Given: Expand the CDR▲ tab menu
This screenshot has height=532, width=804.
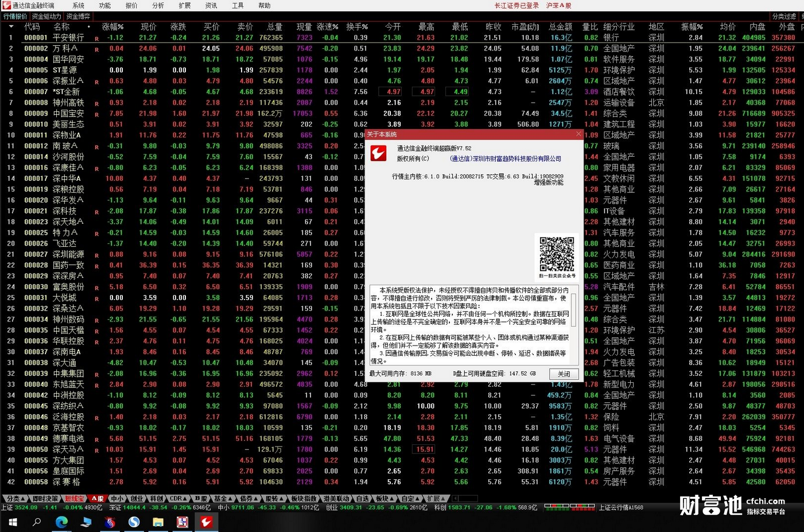Looking at the screenshot, I should point(178,499).
